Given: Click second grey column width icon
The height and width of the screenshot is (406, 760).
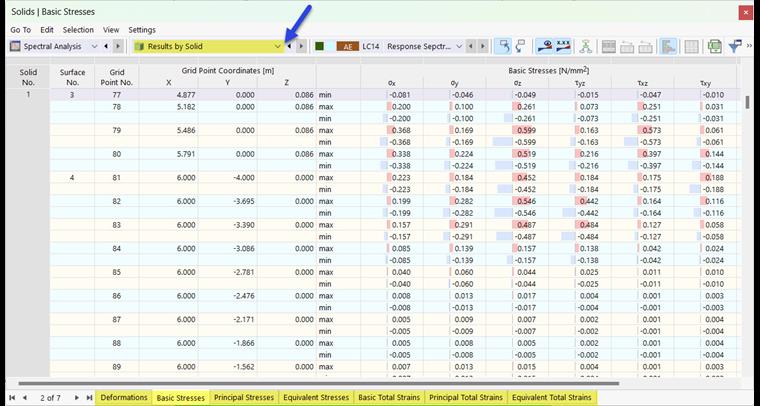Looking at the screenshot, I should 645,47.
